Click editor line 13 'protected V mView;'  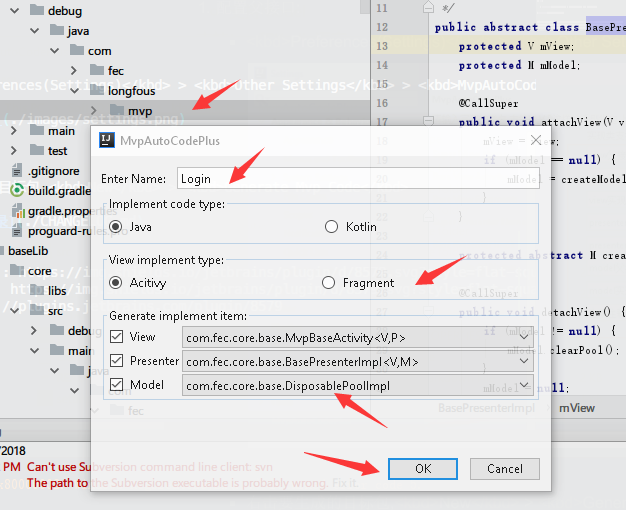pos(516,46)
